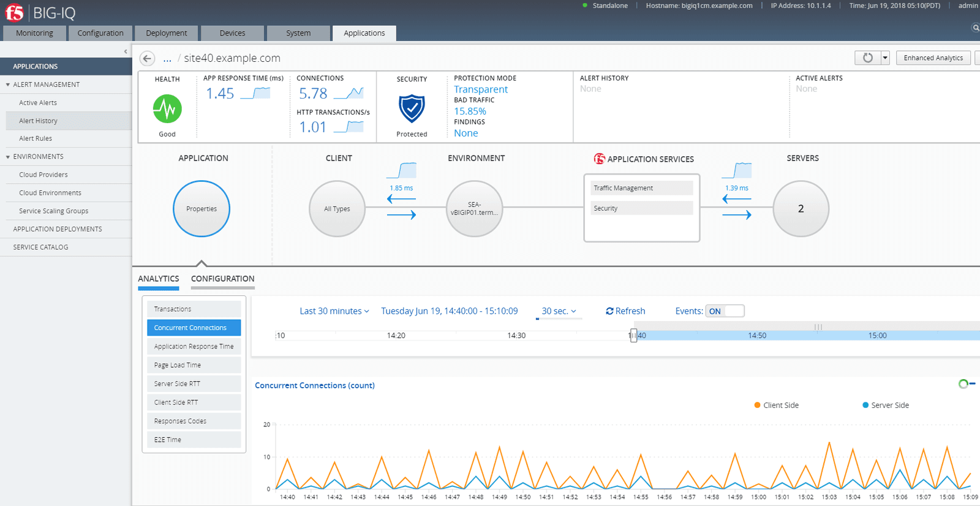This screenshot has height=506, width=980.
Task: Open the Last 30 minutes time range dropdown
Action: tap(334, 311)
